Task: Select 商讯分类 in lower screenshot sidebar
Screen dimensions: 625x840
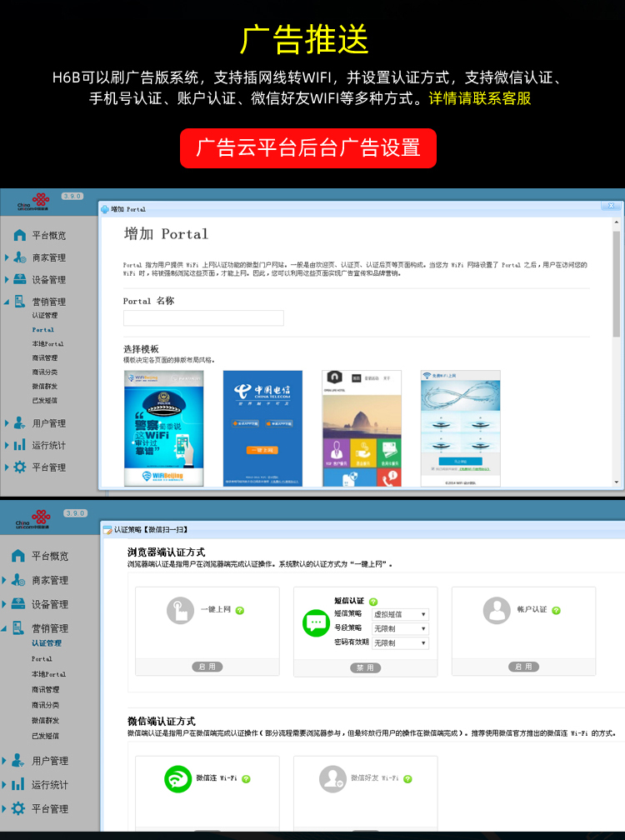Action: pyautogui.click(x=46, y=705)
